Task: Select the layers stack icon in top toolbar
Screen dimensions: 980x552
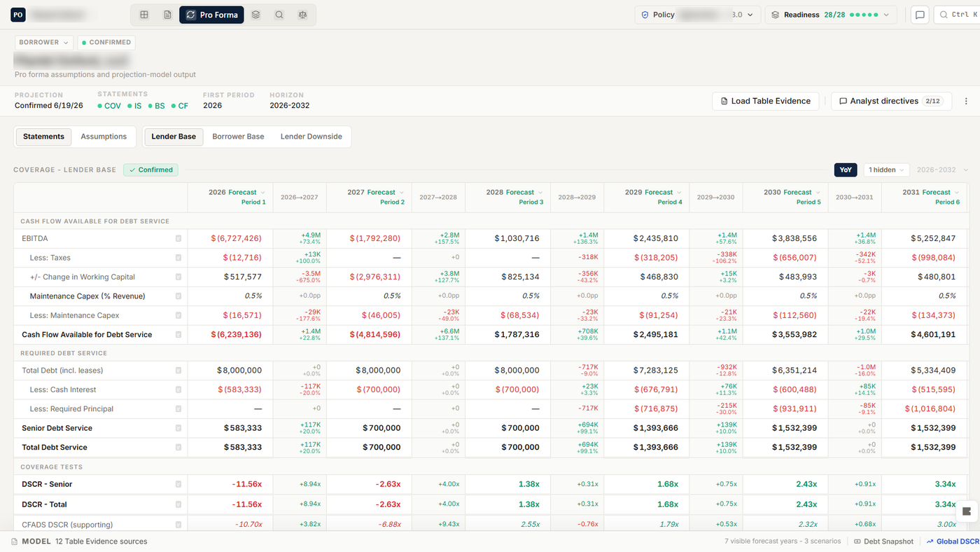Action: (255, 15)
